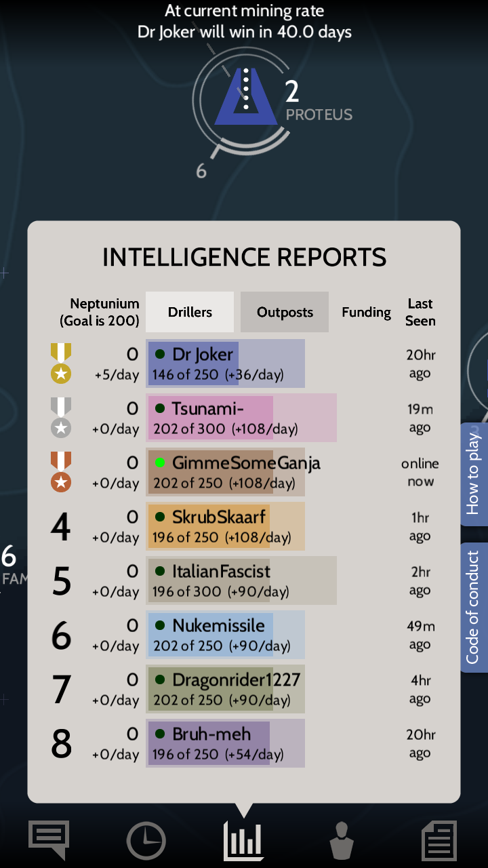Open the clock time machine icon
Image resolution: width=488 pixels, height=868 pixels.
146,841
